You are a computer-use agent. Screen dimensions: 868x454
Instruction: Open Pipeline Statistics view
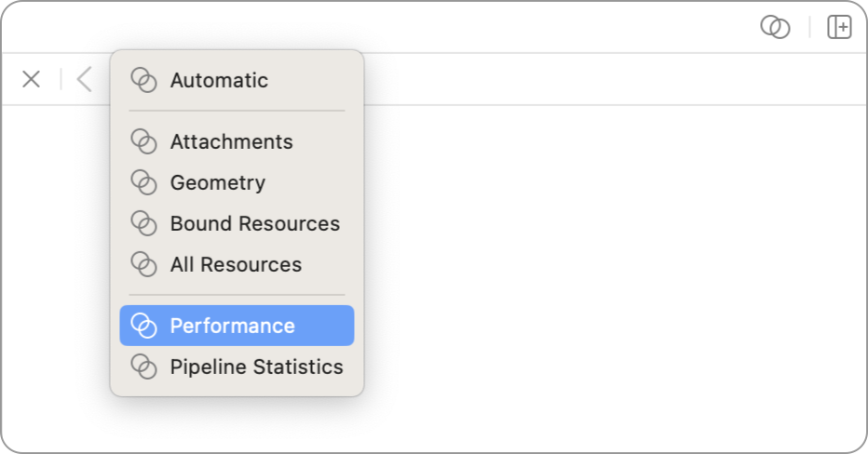[x=256, y=367]
